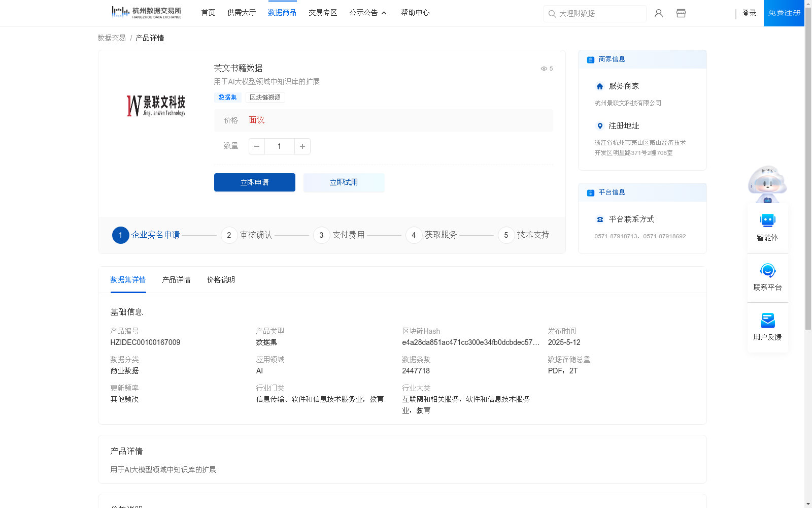
Task: Click the 平台信息 panel header icon
Action: (591, 193)
